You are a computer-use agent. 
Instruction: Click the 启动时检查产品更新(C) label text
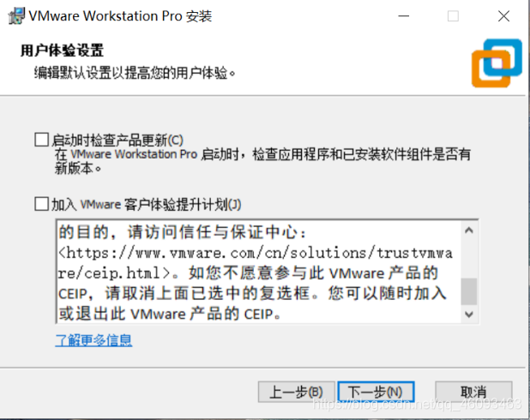pos(117,140)
